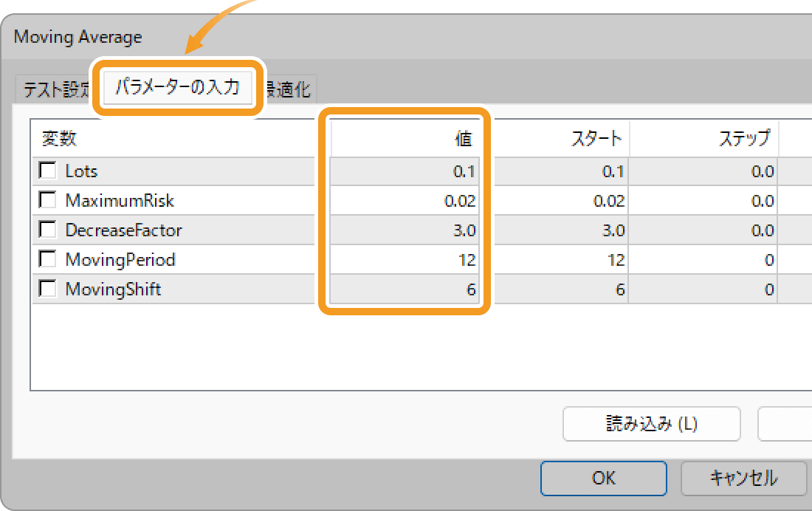This screenshot has width=812, height=511.
Task: Click MovingPeriod value 12 in 値 column
Action: click(405, 260)
